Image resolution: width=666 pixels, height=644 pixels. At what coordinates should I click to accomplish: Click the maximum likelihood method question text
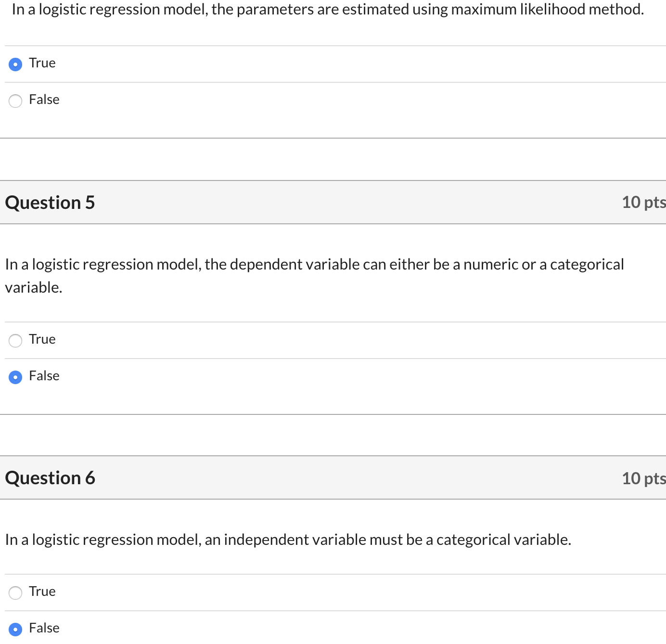pos(328,10)
